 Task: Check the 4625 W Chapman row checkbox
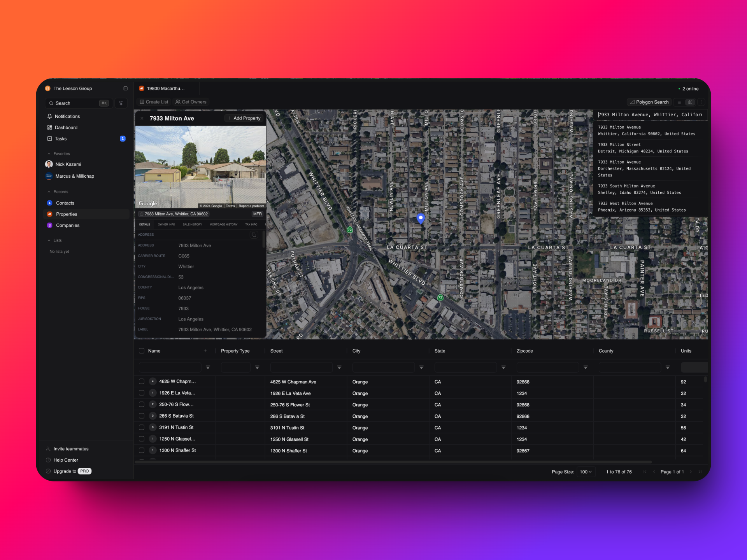tap(142, 381)
